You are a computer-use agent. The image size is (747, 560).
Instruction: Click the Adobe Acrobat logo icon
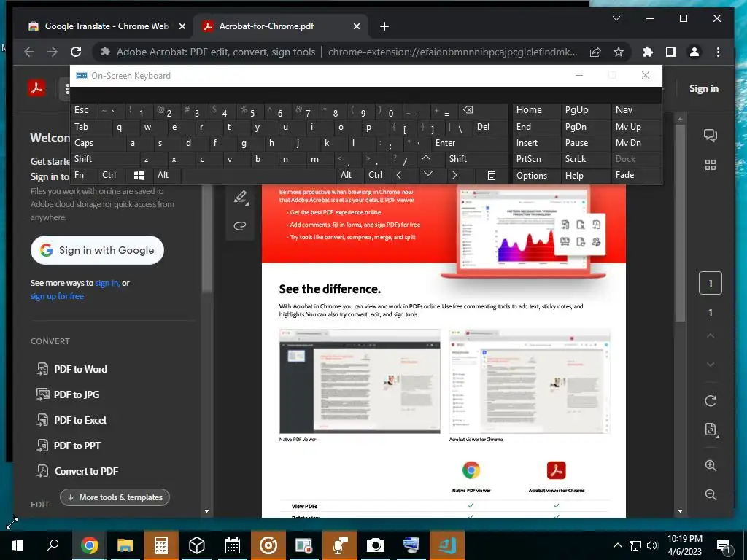pyautogui.click(x=36, y=88)
